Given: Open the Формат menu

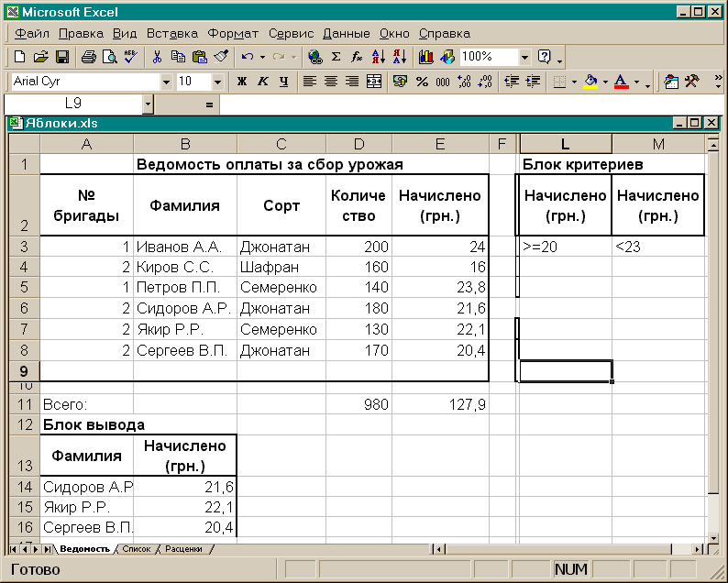Looking at the screenshot, I should pos(233,33).
